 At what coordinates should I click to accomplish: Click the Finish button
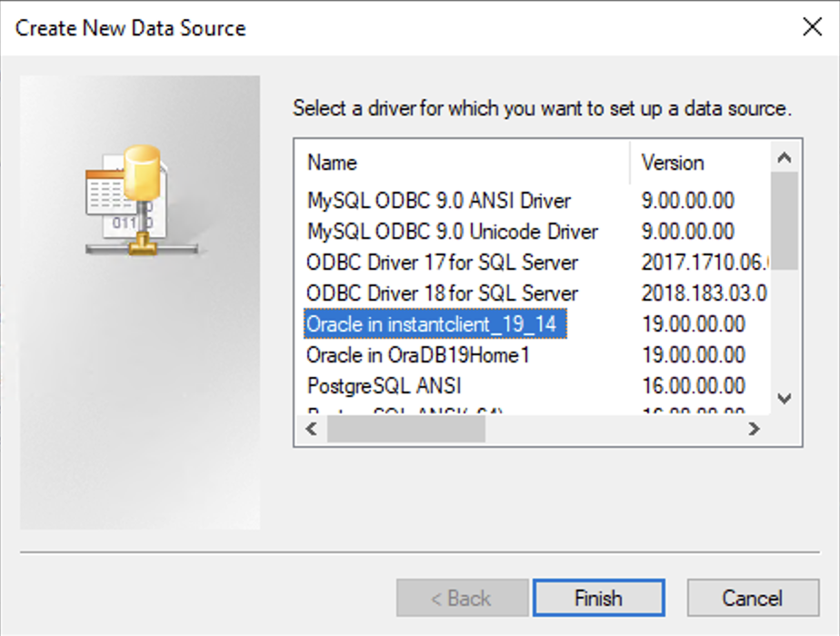tap(598, 598)
